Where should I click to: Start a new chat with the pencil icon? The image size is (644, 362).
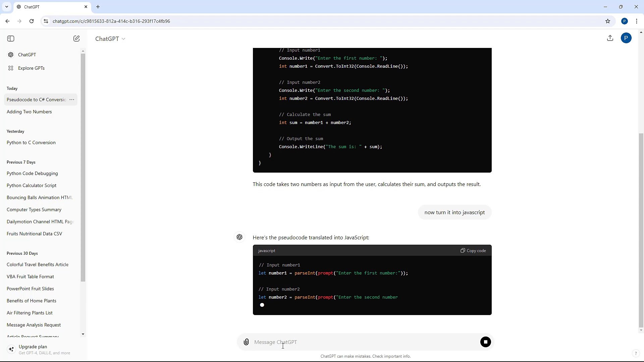[76, 39]
